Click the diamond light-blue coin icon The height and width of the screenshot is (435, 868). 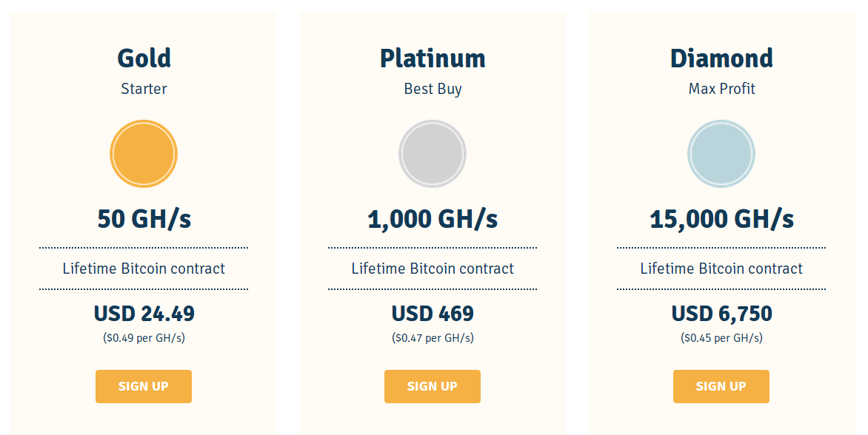(x=721, y=154)
